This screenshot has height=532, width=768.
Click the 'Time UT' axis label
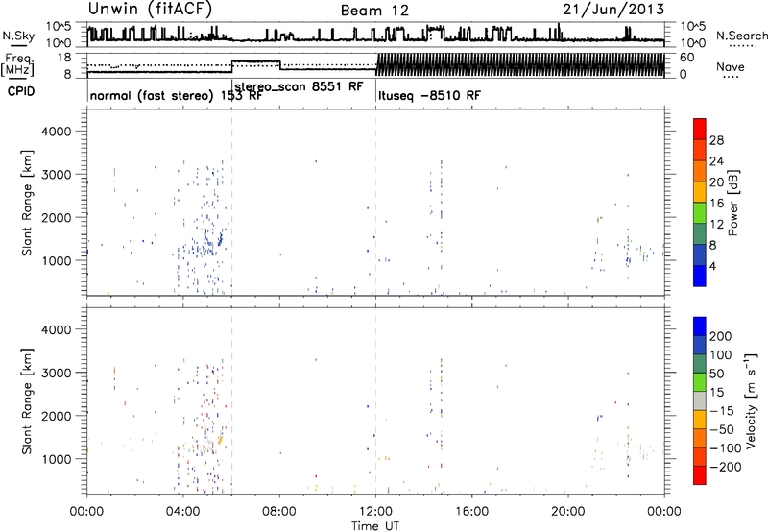(x=375, y=525)
